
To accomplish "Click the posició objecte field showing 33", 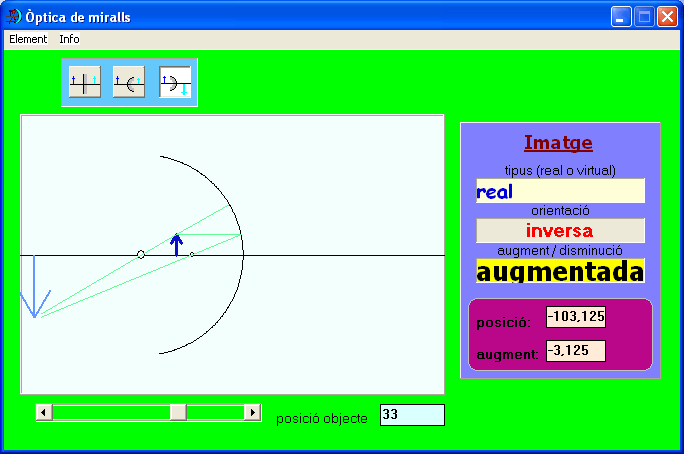I will tap(412, 415).
